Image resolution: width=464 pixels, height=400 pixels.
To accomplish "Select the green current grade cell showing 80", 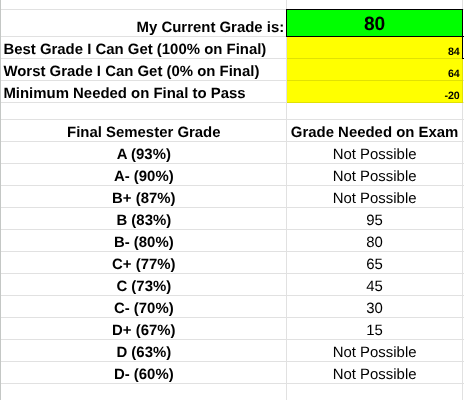I will point(374,23).
